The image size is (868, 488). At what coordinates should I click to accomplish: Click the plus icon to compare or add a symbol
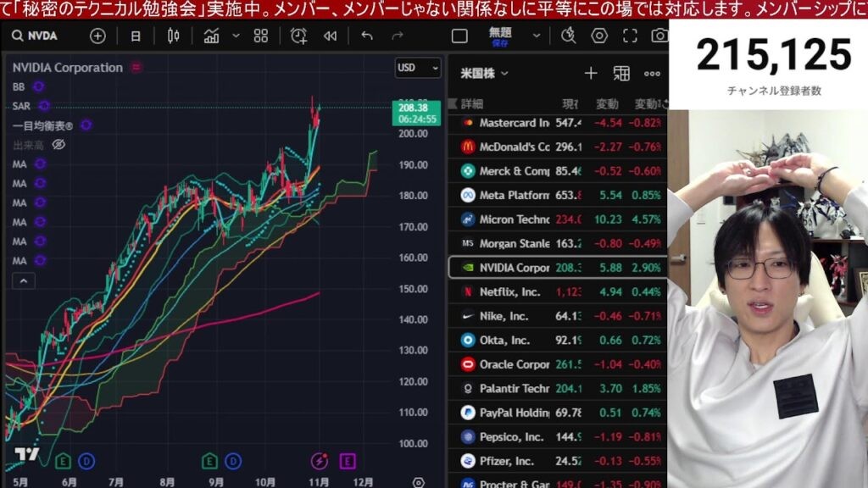97,36
